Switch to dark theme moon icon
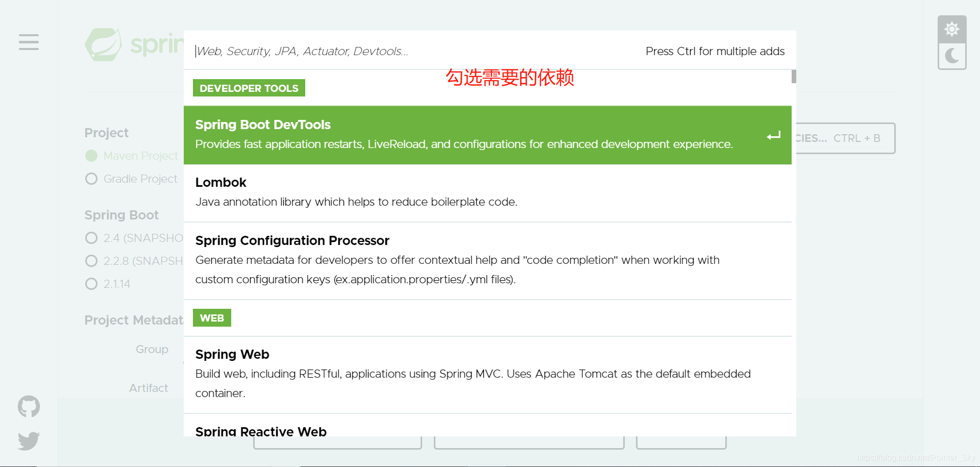Screen dimensions: 980x467 [952, 56]
